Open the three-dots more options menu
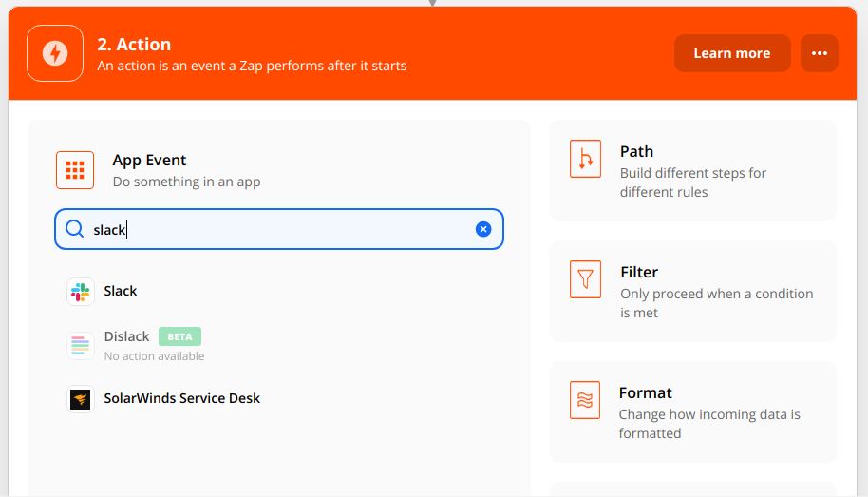 (x=820, y=53)
